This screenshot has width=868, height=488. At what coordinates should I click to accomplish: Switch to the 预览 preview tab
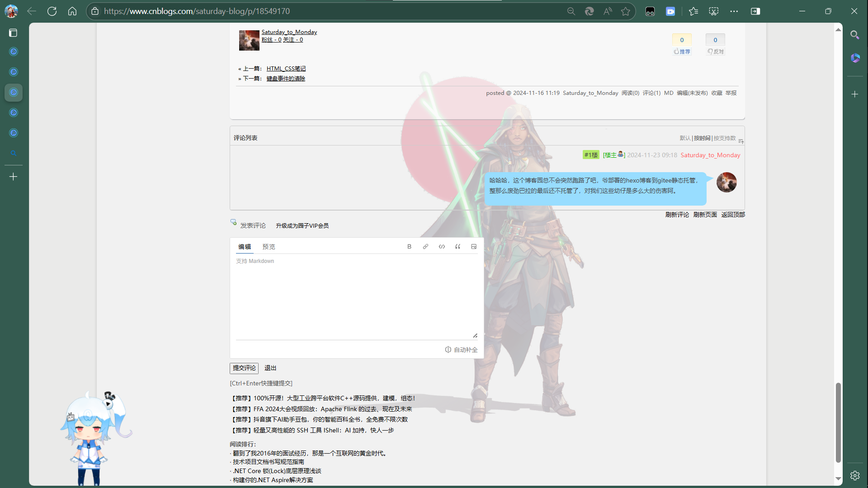pos(269,247)
